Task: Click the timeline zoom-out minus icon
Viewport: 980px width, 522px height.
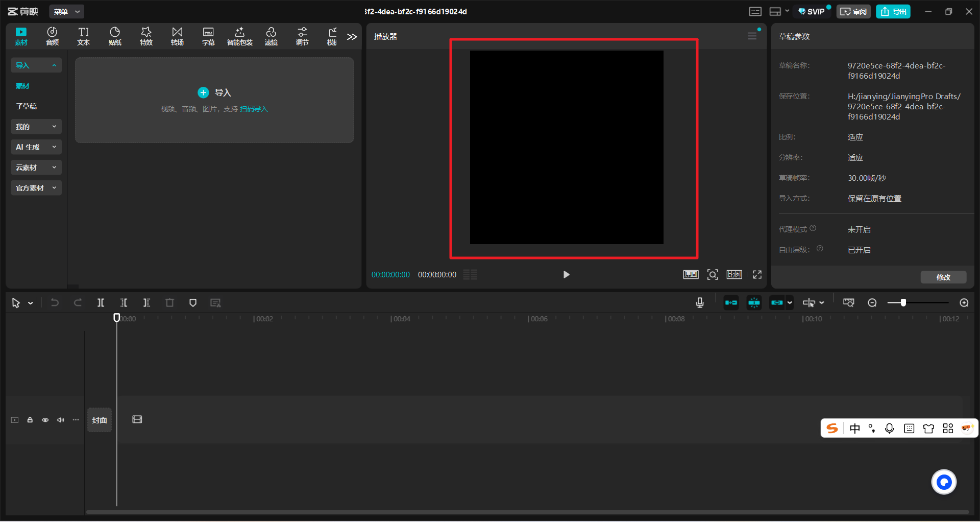Action: [x=872, y=303]
